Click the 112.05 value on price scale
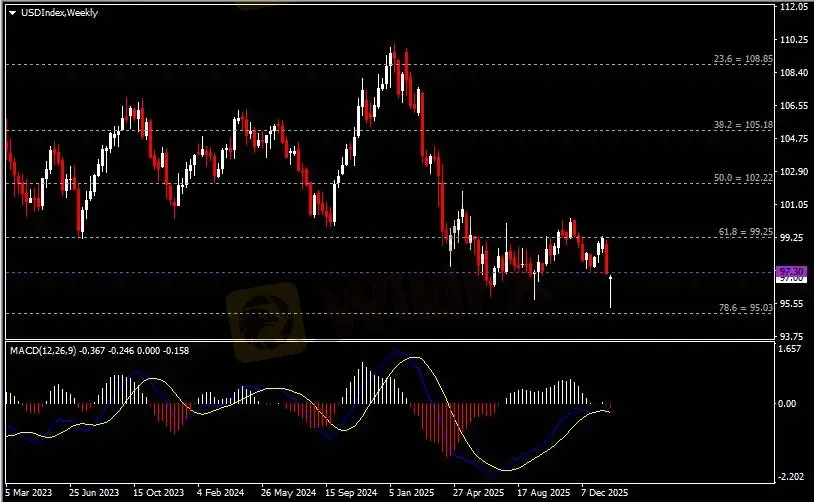The height and width of the screenshot is (502, 814). click(793, 6)
